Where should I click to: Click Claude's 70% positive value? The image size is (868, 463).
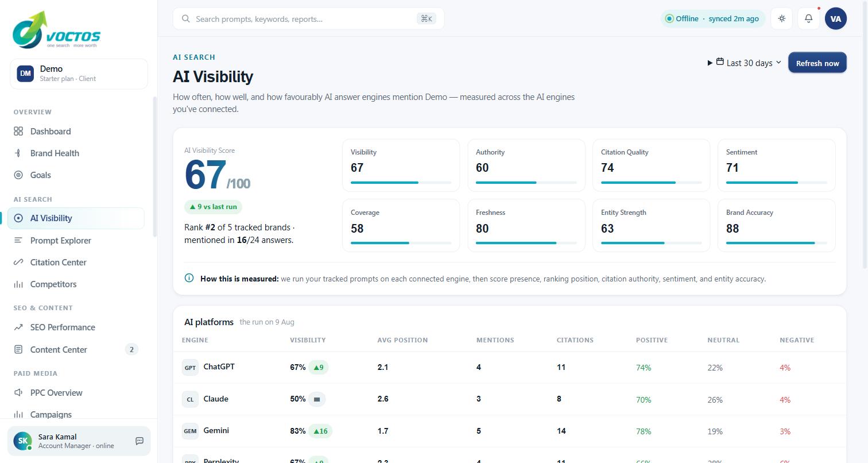click(x=644, y=400)
